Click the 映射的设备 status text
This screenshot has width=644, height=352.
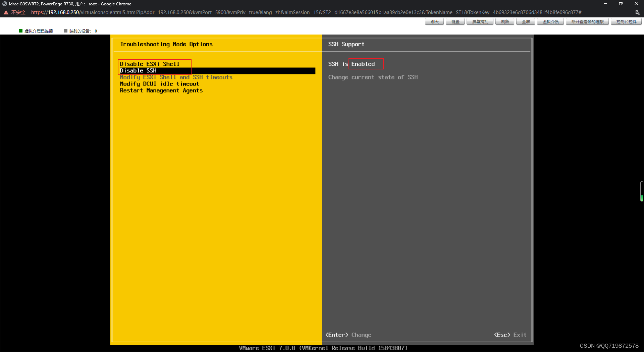pyautogui.click(x=83, y=31)
